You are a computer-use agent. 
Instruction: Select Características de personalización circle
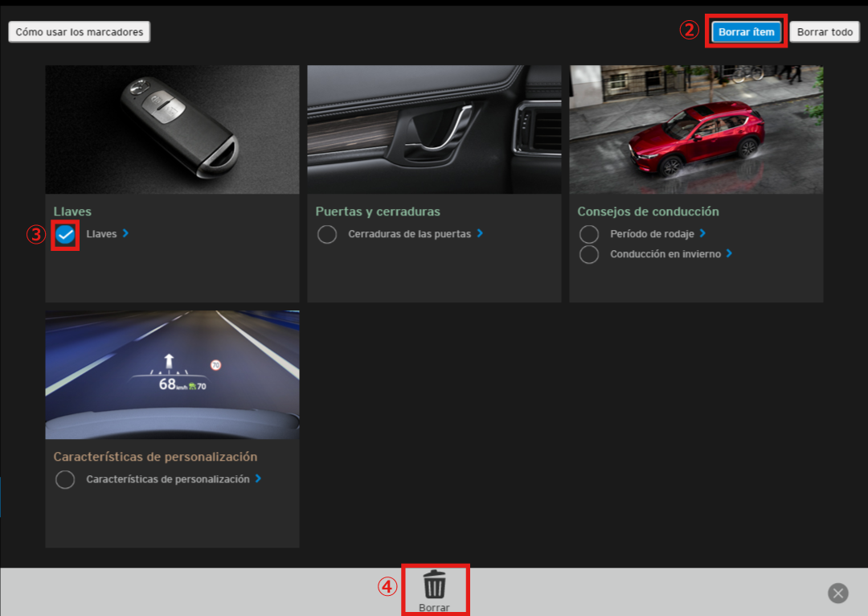(65, 479)
